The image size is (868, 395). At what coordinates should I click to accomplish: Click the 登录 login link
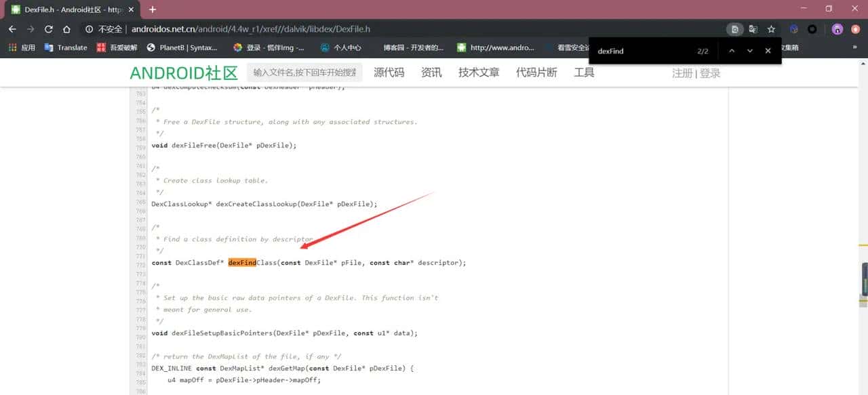(709, 72)
